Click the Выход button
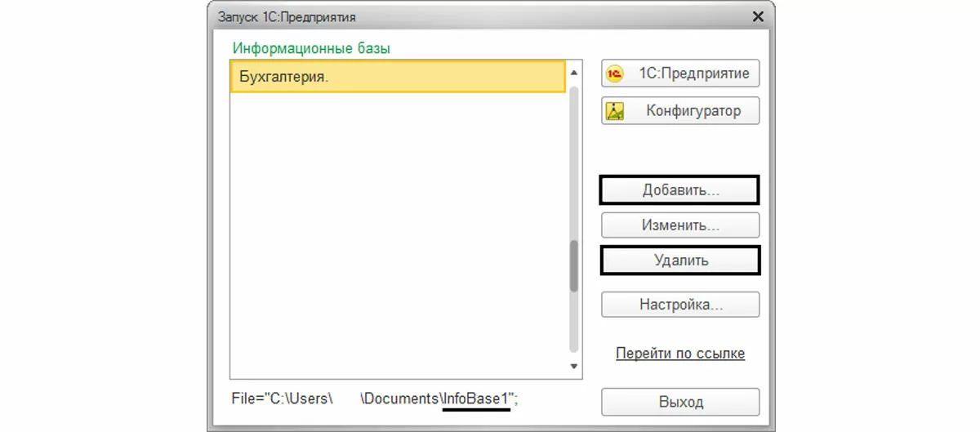Image resolution: width=980 pixels, height=432 pixels. click(x=680, y=402)
